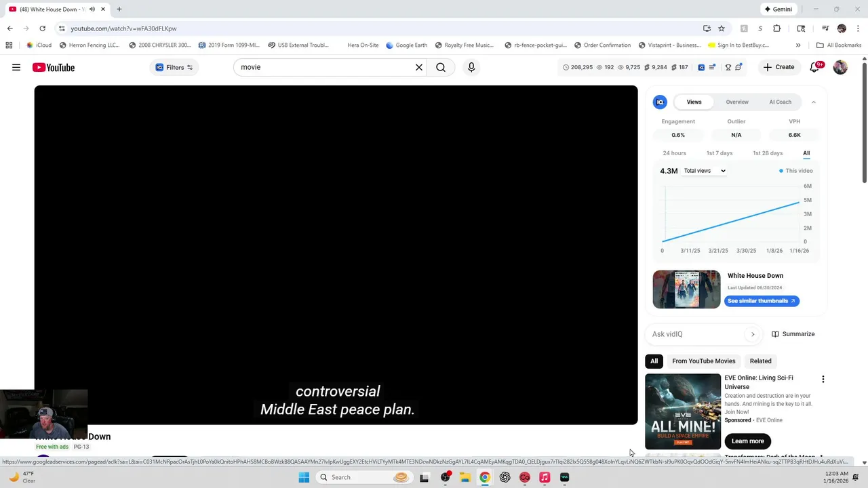Screen dimensions: 868x488
Task: Bookmark this page with star icon
Action: click(x=722, y=28)
